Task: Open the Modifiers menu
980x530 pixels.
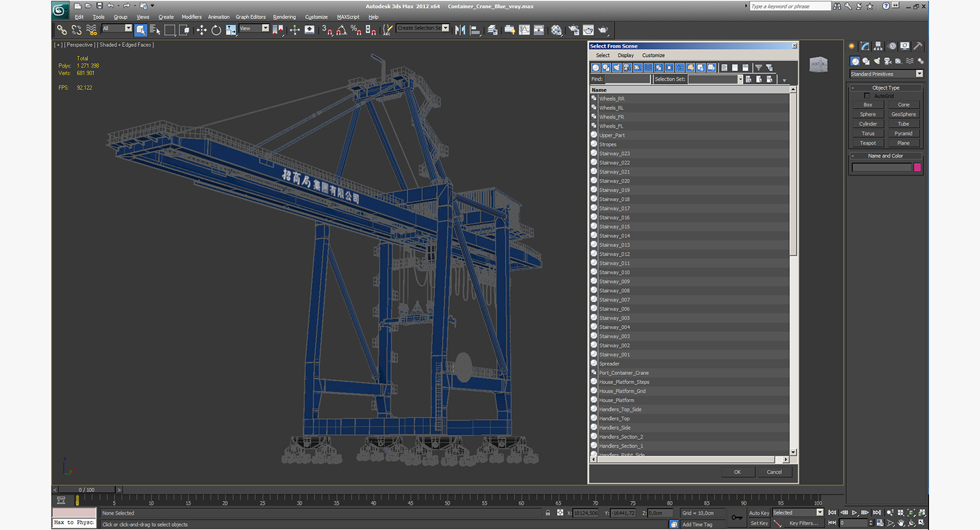Action: (x=191, y=17)
